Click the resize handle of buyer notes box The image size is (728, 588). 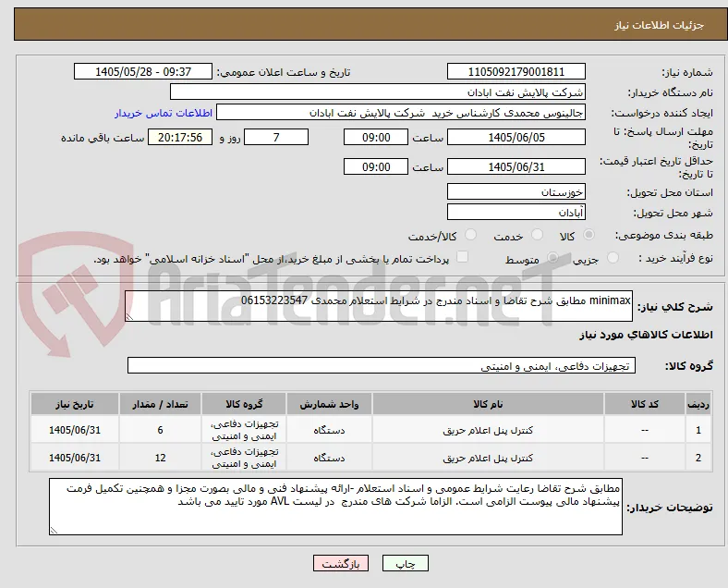(x=54, y=530)
